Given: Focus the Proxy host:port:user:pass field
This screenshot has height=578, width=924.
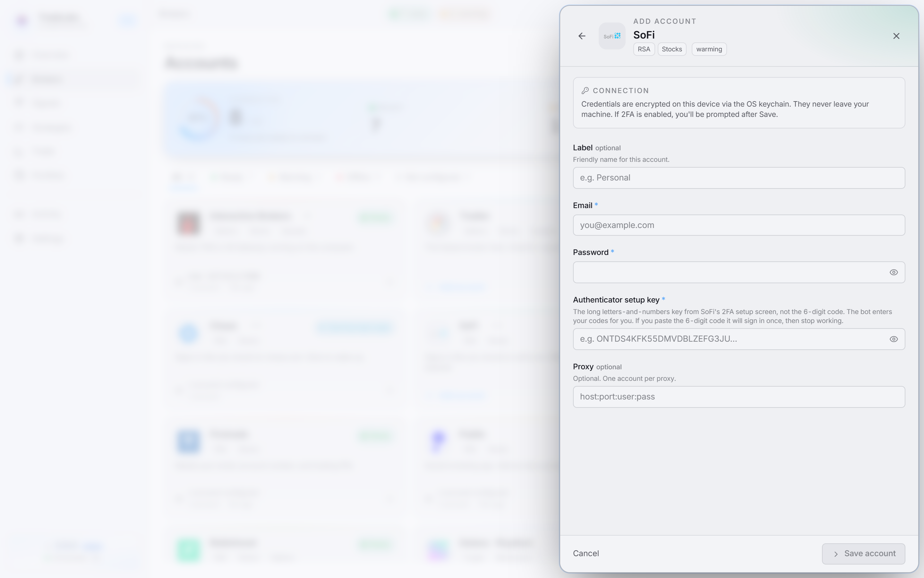Looking at the screenshot, I should click(x=739, y=397).
